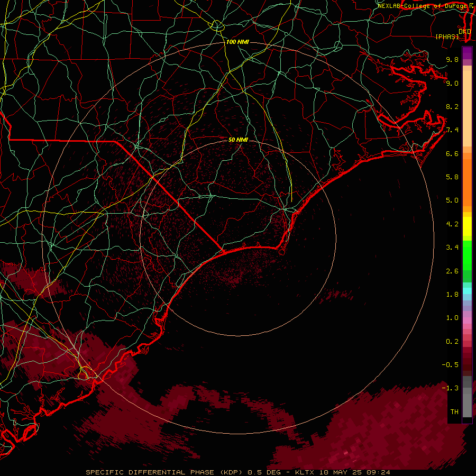Pick the purple swatch atop the color bar

pos(467,53)
